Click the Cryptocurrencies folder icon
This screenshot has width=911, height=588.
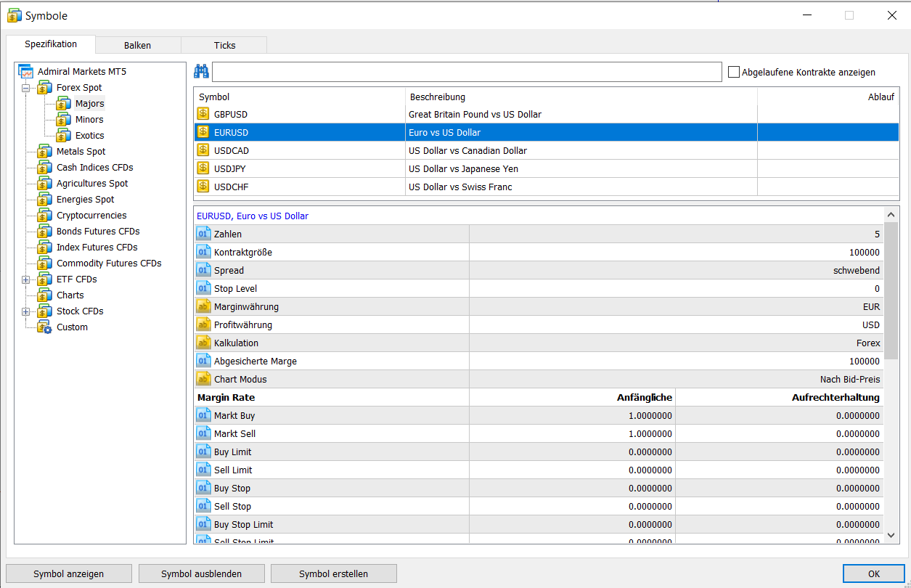(x=45, y=216)
